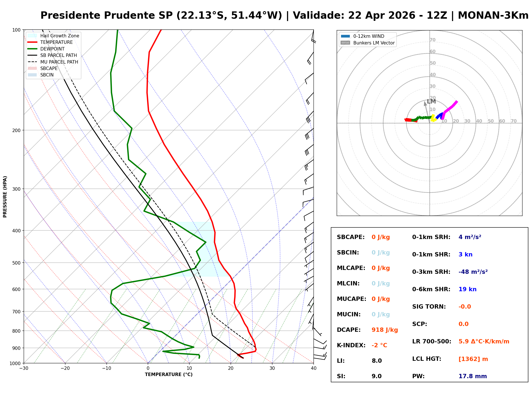Click the 0-12km WIND legend swatch
Image resolution: width=532 pixels, height=393 pixels.
point(345,36)
